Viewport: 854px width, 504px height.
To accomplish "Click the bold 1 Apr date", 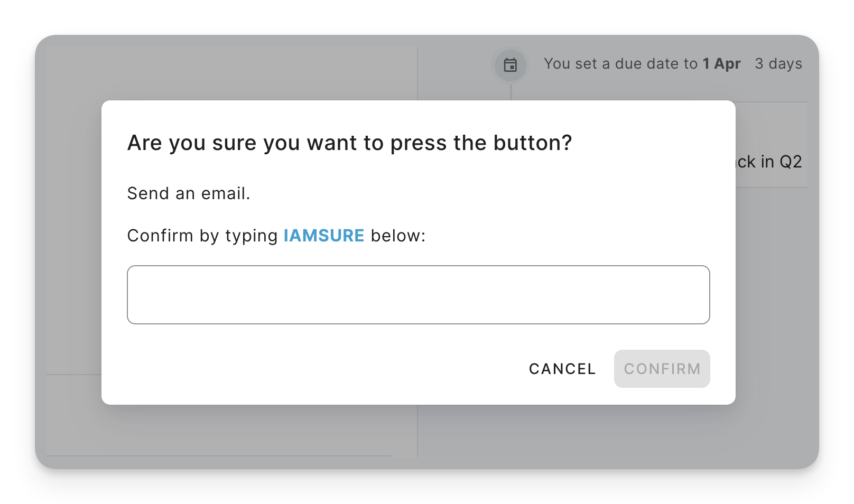I will pyautogui.click(x=721, y=63).
